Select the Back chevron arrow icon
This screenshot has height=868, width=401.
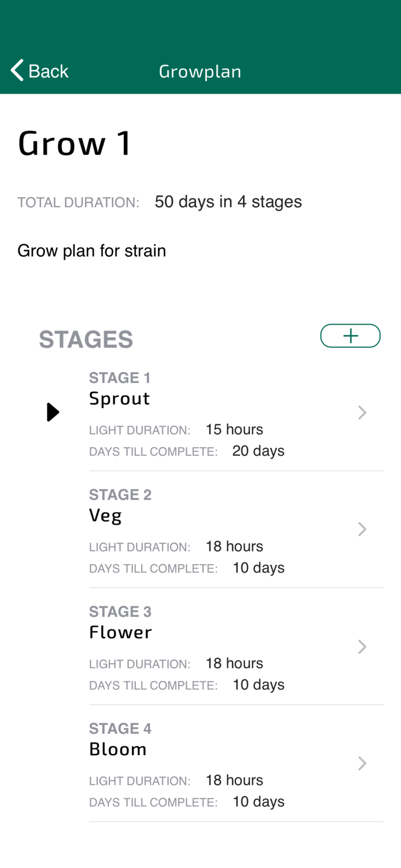[16, 69]
